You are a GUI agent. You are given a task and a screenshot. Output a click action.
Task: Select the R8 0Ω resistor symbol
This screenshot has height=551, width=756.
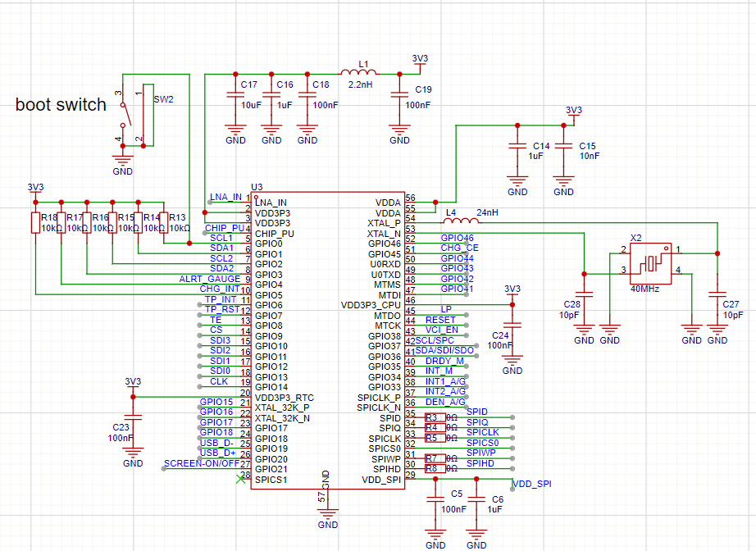(x=435, y=468)
